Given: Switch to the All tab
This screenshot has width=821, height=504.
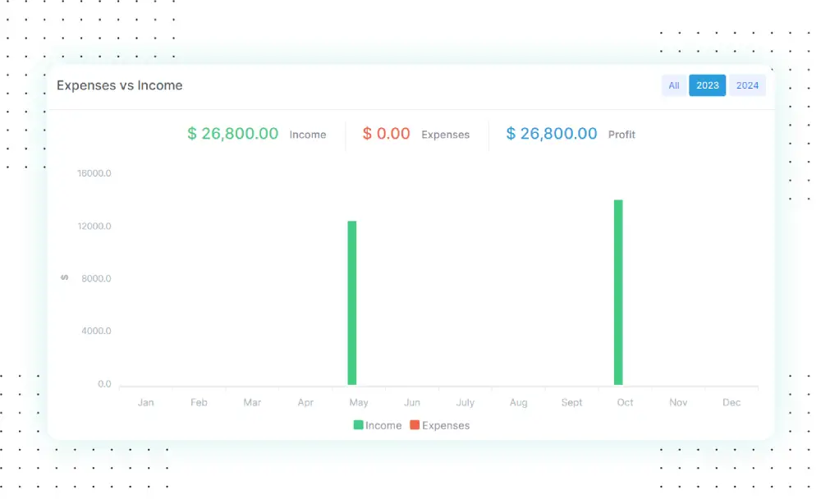Looking at the screenshot, I should coord(673,85).
